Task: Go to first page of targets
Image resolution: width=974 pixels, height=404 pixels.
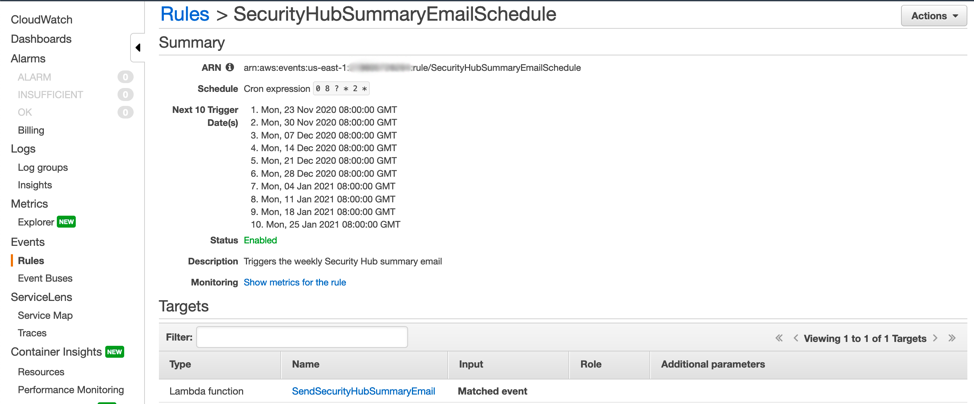Action: [779, 339]
